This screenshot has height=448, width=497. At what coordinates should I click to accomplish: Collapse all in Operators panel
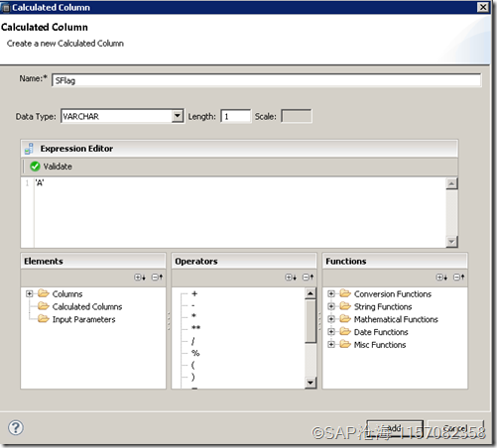coord(309,278)
